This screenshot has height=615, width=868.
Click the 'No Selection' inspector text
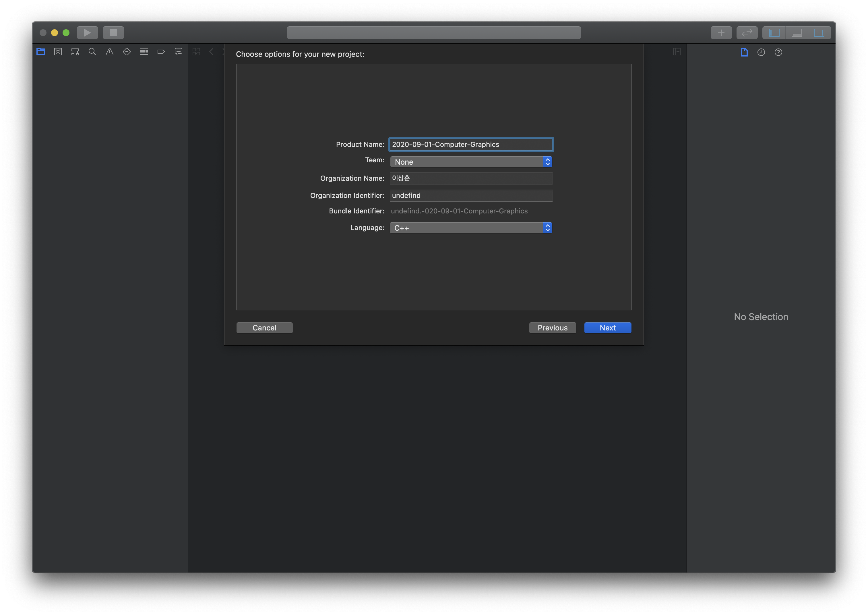click(761, 317)
